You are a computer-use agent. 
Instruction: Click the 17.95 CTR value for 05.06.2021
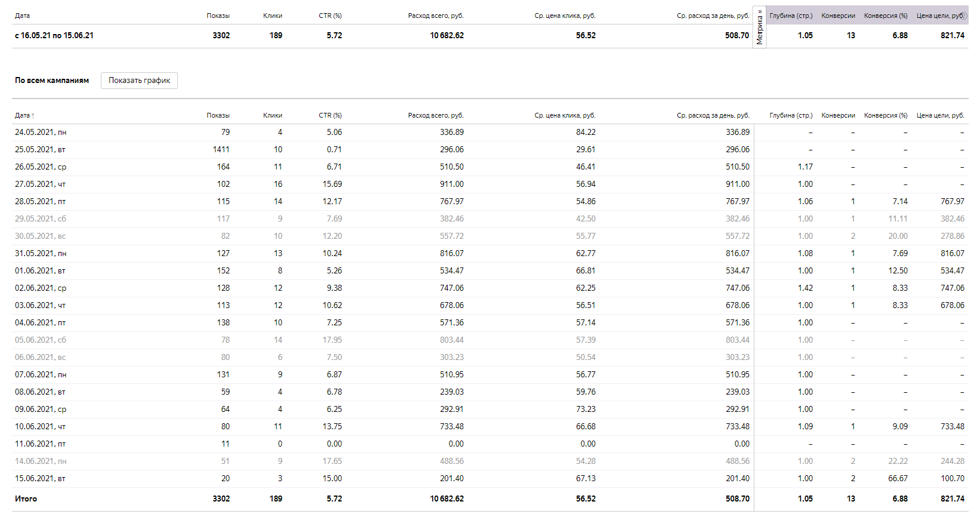pyautogui.click(x=332, y=340)
